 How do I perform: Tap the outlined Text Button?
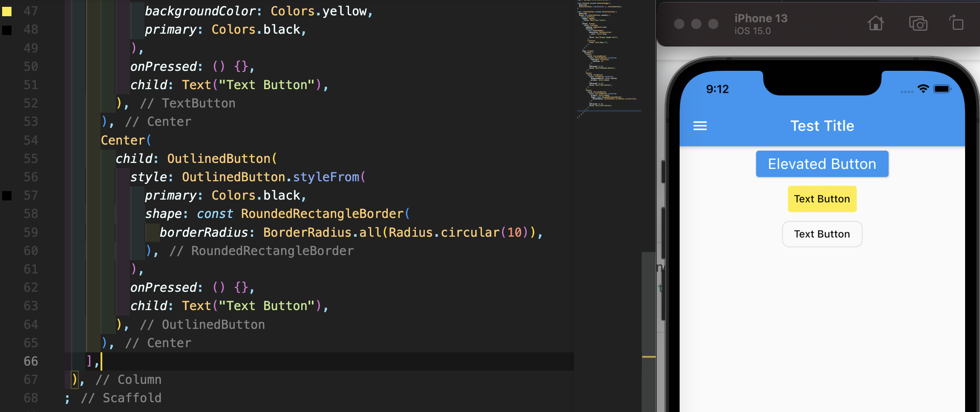pos(822,234)
